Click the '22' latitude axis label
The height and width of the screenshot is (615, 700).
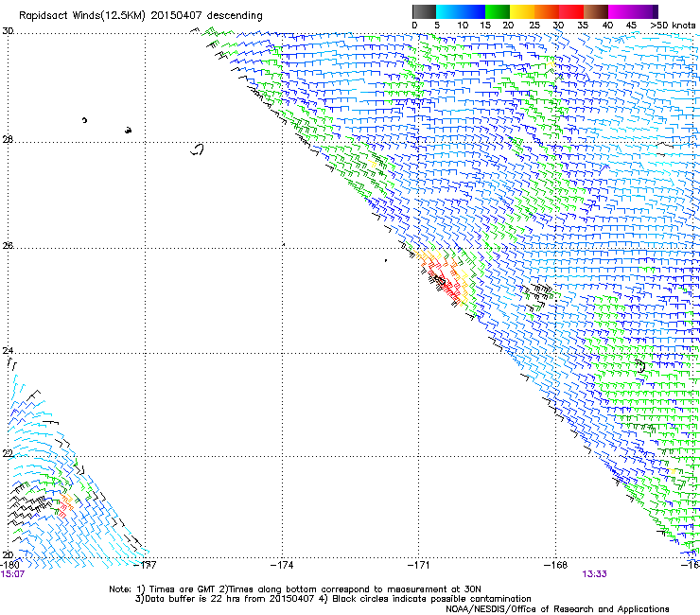(x=8, y=454)
